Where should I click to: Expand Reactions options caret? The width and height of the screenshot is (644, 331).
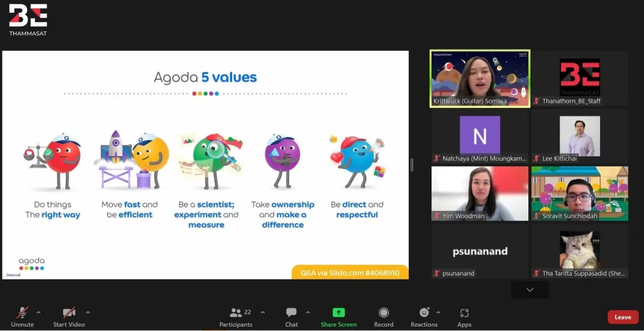438,313
